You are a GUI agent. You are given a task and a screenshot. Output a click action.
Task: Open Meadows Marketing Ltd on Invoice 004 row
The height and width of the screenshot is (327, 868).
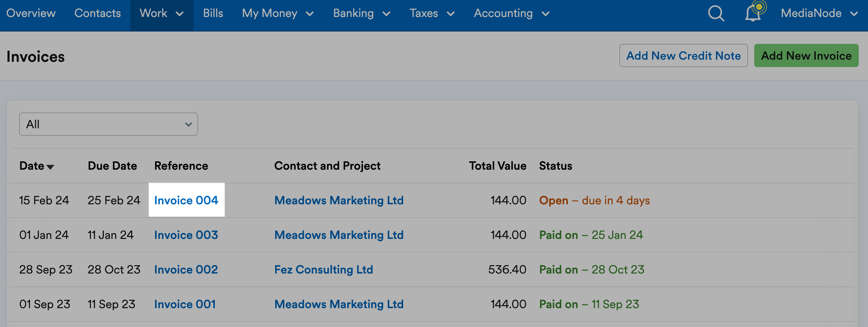[x=339, y=200]
